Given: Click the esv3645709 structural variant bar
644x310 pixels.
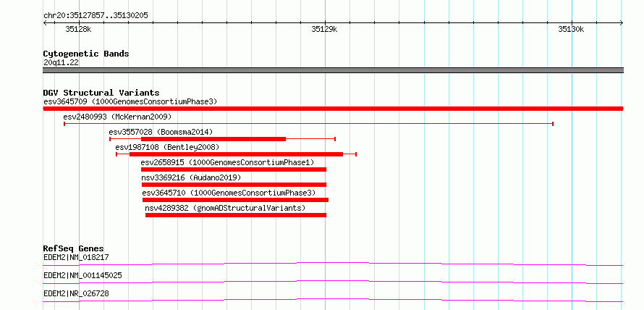Looking at the screenshot, I should click(333, 109).
